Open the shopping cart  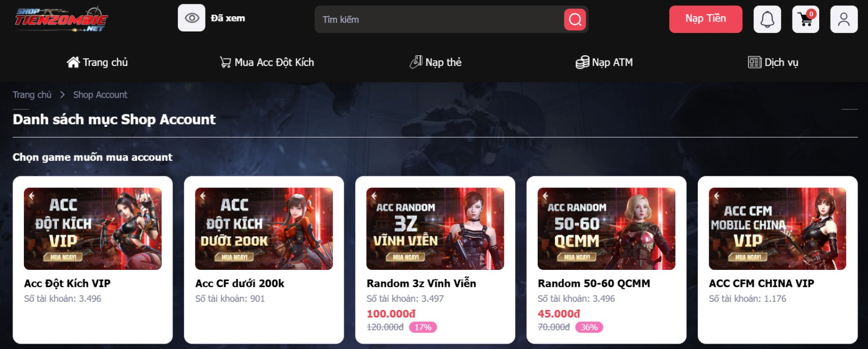pos(806,20)
